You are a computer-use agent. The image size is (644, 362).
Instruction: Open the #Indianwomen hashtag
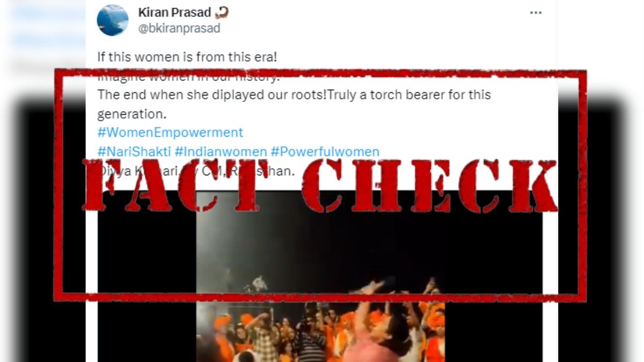click(221, 152)
